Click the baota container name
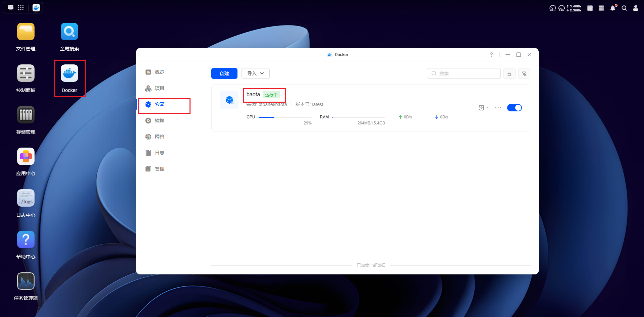Image resolution: width=644 pixels, height=317 pixels. tap(253, 95)
